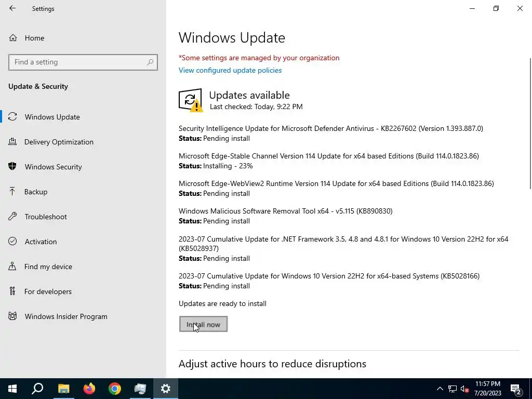Click the Update & Security sidebar heading
This screenshot has height=399, width=532.
point(38,86)
